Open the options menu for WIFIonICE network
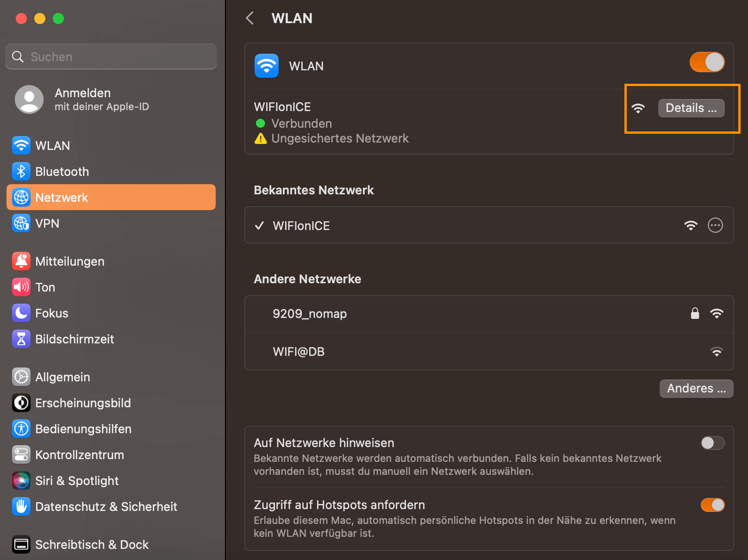The image size is (748, 560). point(715,225)
